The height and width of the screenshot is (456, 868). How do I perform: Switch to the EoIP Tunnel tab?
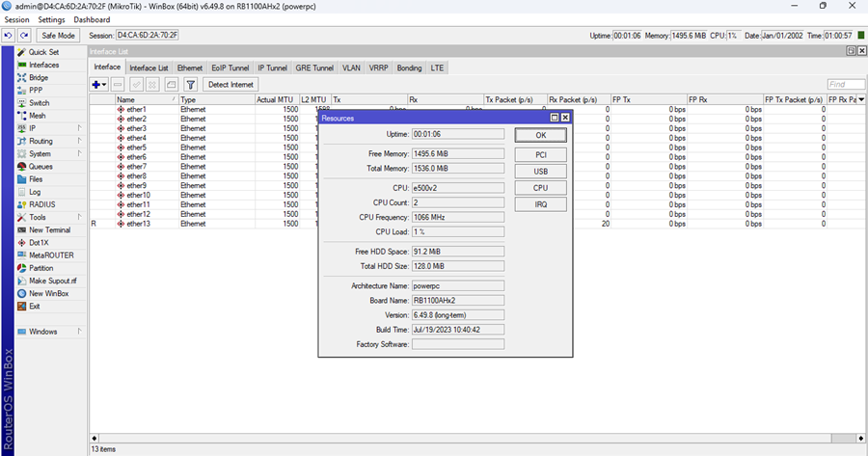[230, 68]
